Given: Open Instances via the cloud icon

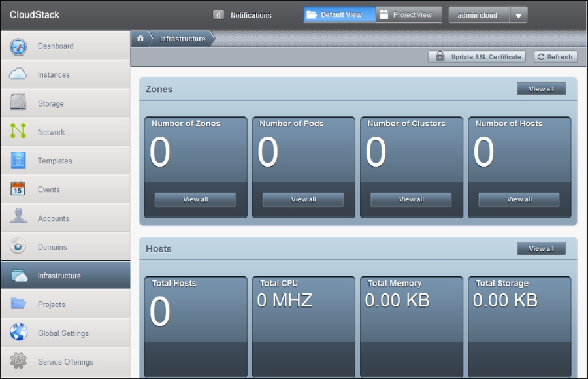Looking at the screenshot, I should coord(18,75).
